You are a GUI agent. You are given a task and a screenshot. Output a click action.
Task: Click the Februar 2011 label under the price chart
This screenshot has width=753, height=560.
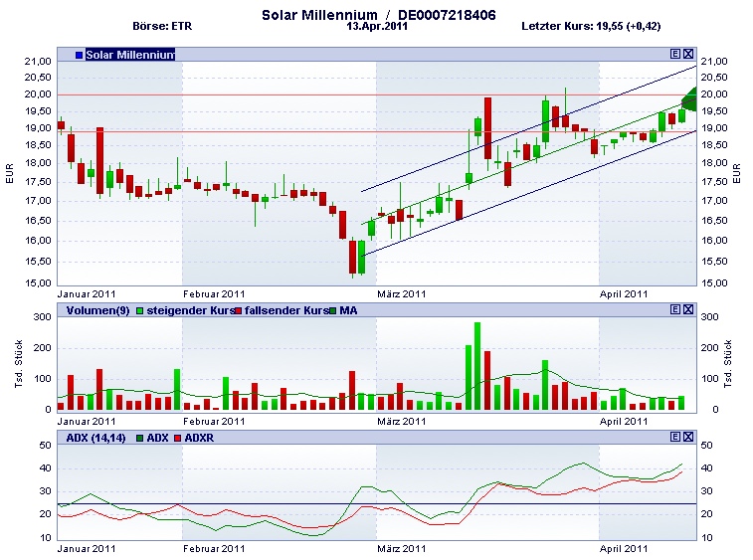pos(214,294)
